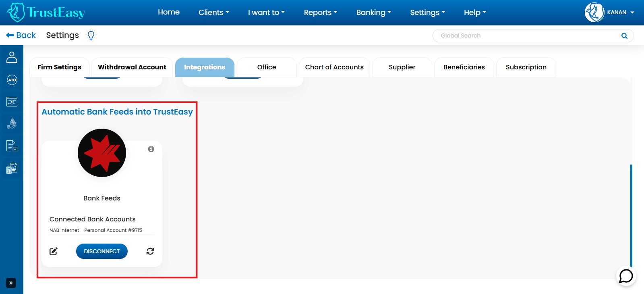Click the lightbulb hint icon beside Settings
The width and height of the screenshot is (644, 294).
[91, 35]
